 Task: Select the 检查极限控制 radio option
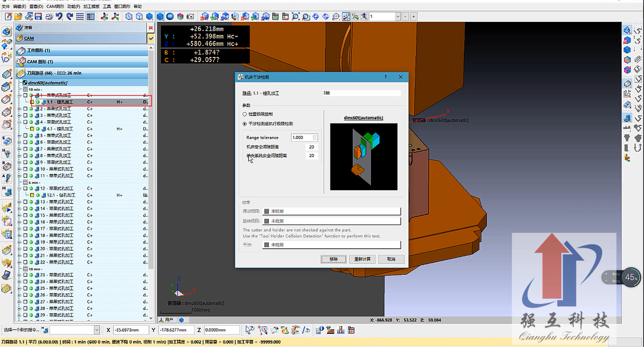tap(245, 114)
